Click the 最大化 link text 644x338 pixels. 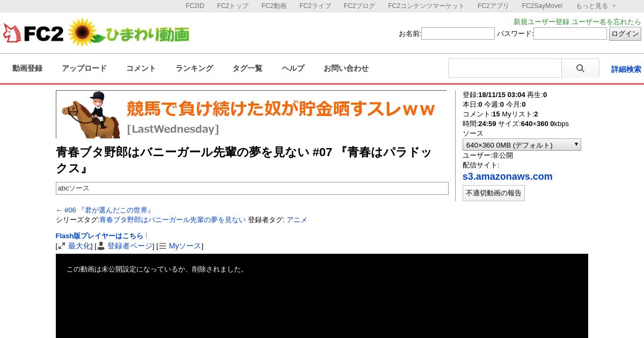[79, 246]
